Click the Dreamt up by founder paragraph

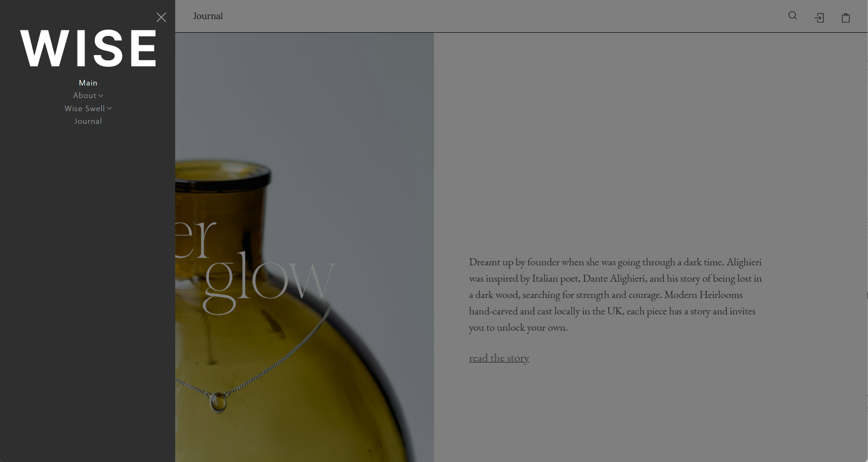[615, 295]
